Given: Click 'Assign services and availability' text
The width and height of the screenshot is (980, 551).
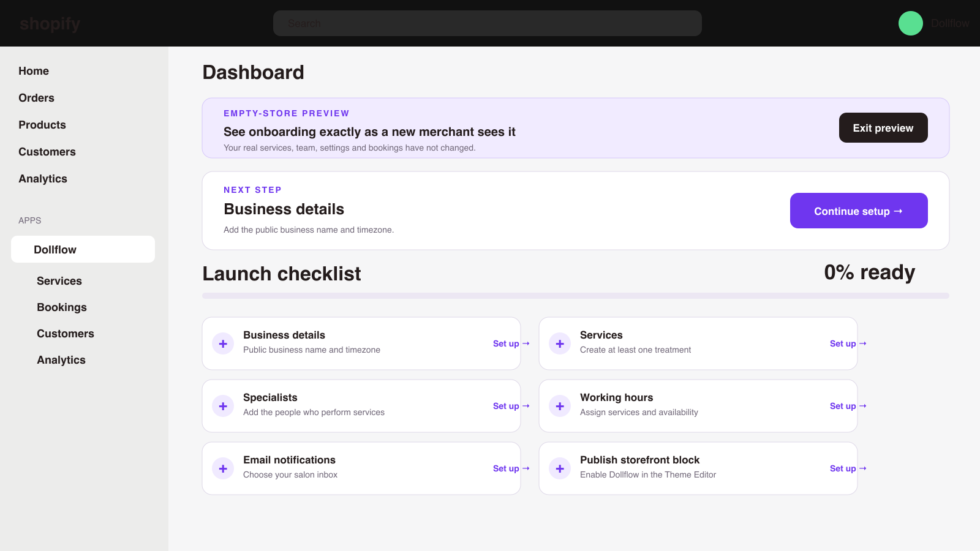Looking at the screenshot, I should pos(639,412).
